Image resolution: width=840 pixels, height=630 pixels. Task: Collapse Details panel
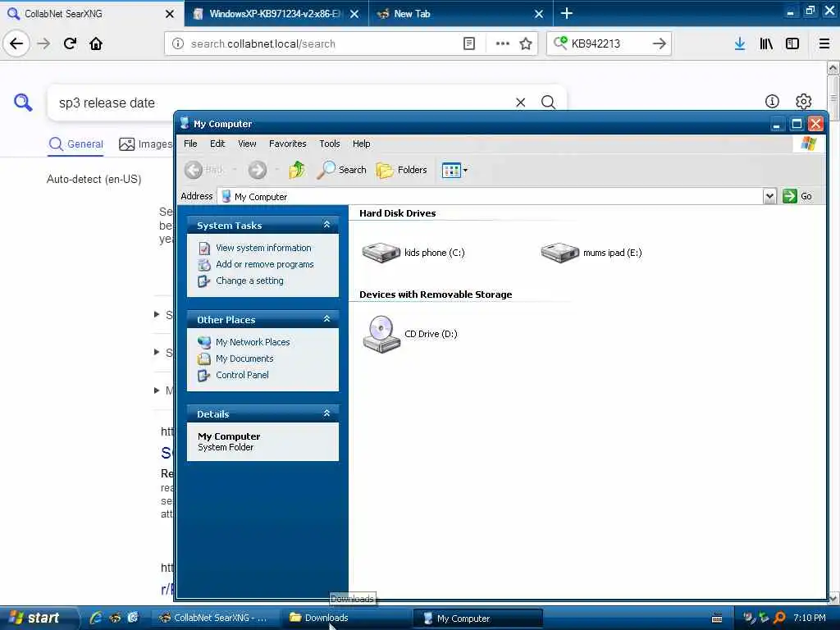tap(326, 413)
